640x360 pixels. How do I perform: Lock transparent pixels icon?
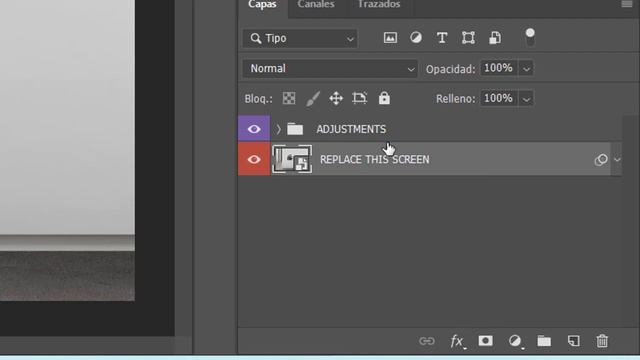coord(289,98)
